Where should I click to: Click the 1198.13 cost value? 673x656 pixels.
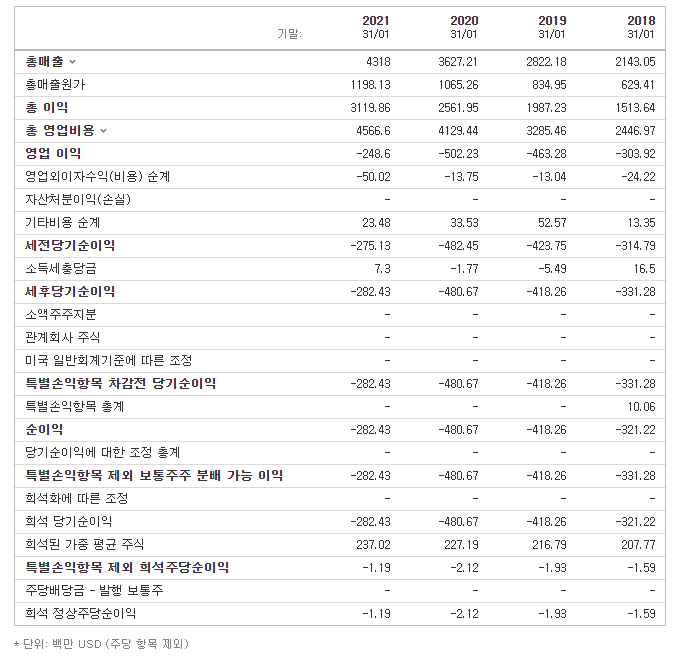(x=370, y=85)
